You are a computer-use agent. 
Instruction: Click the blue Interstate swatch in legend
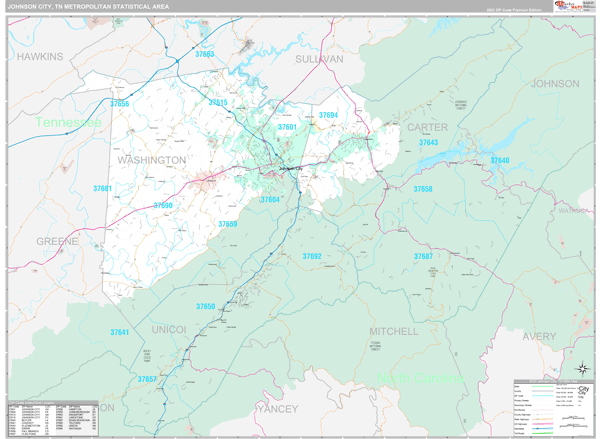click(x=543, y=428)
